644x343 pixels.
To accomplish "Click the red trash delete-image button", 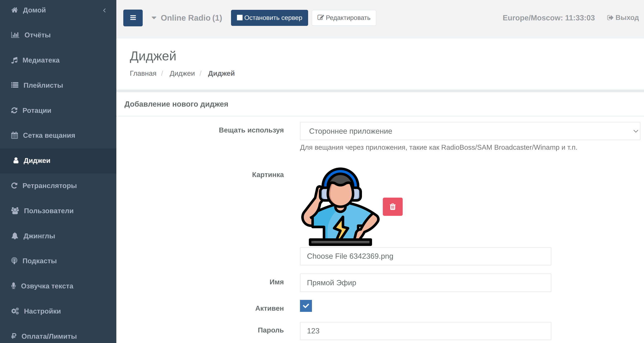I will tap(392, 207).
